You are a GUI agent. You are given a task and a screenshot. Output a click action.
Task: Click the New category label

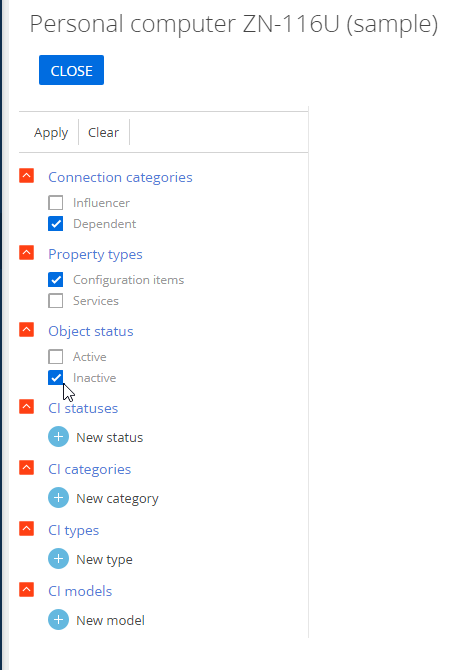[x=117, y=499]
